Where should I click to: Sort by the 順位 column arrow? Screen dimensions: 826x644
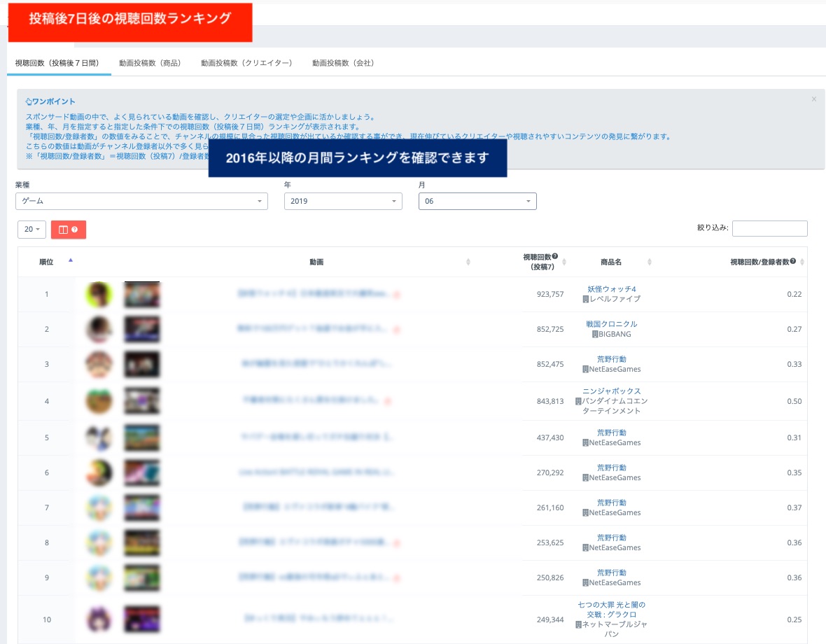[70, 260]
